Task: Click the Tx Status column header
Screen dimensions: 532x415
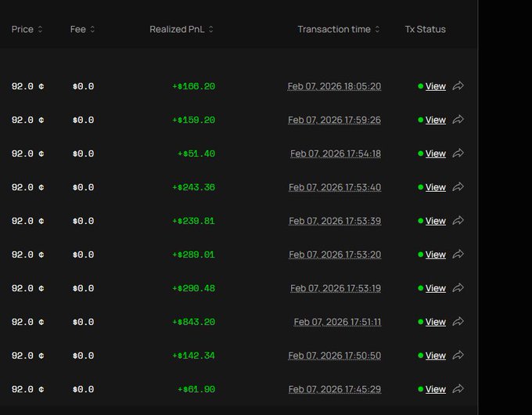Action: (425, 30)
